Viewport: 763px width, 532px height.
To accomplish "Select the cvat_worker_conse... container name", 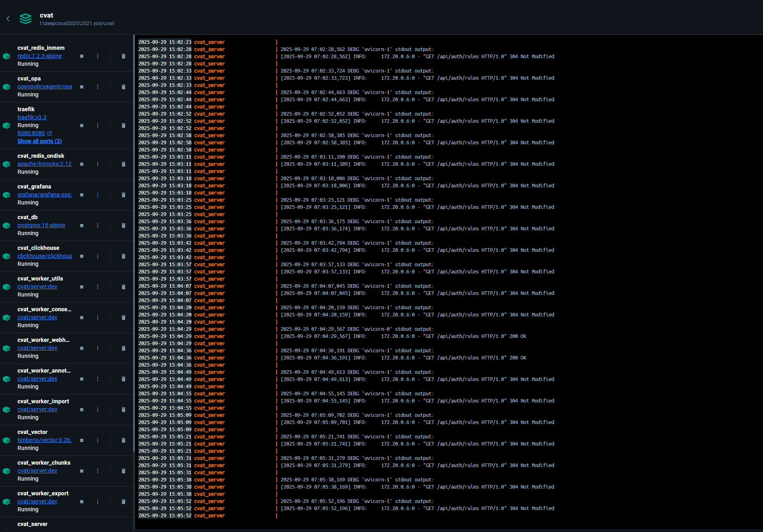I will [44, 309].
